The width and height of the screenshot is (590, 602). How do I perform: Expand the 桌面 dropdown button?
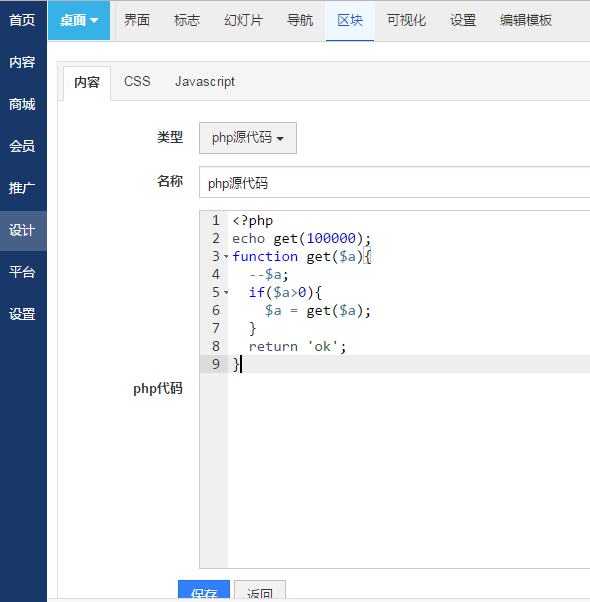(79, 20)
